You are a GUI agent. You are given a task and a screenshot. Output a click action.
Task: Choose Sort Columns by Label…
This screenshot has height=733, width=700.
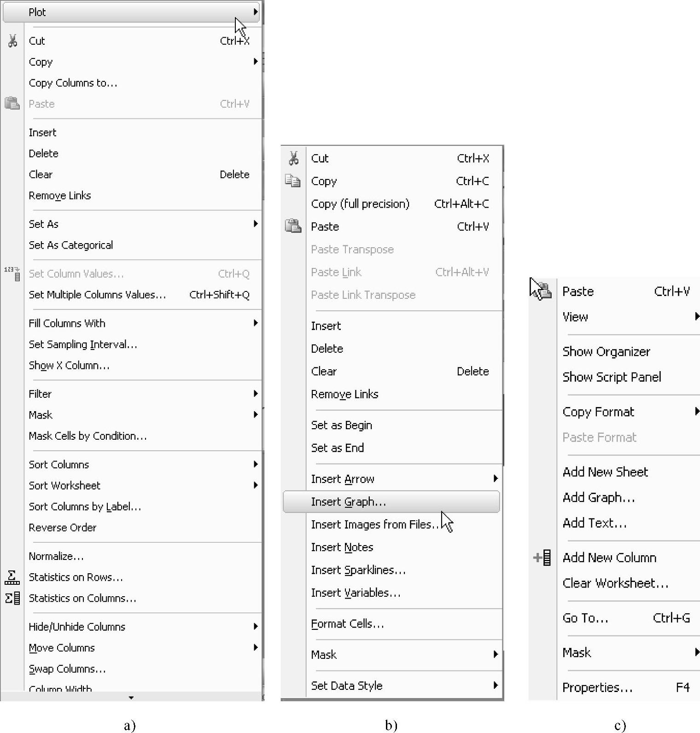pos(85,506)
